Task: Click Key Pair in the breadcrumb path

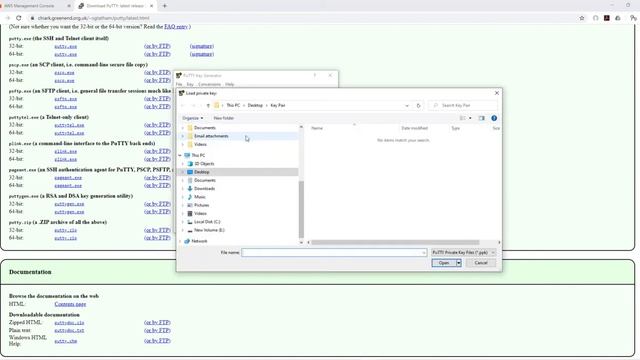Action: [278, 105]
